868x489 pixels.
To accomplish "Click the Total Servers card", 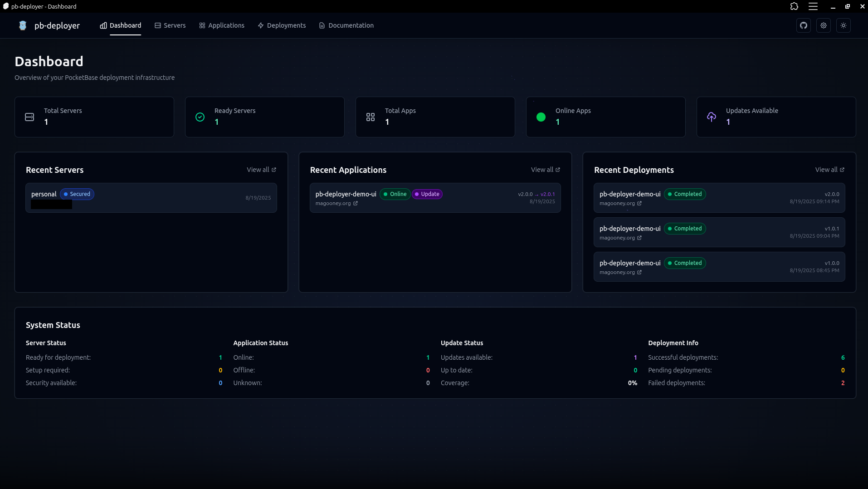I will click(94, 117).
